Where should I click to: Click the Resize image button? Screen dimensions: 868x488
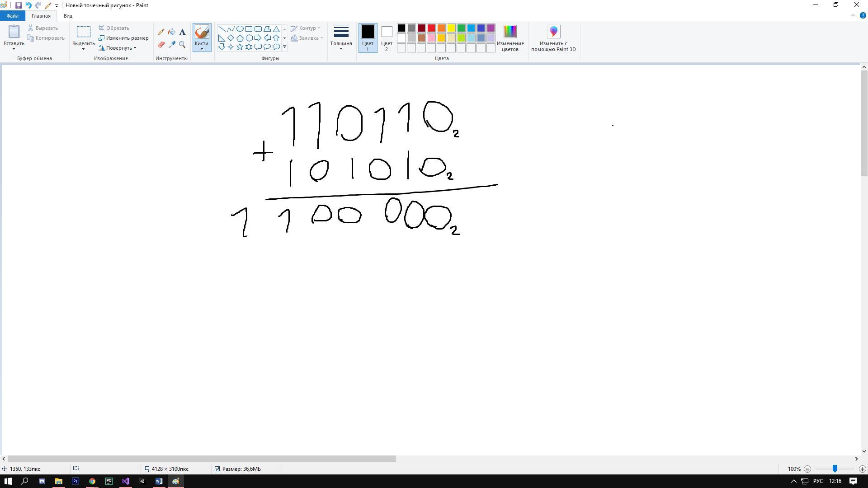(123, 38)
